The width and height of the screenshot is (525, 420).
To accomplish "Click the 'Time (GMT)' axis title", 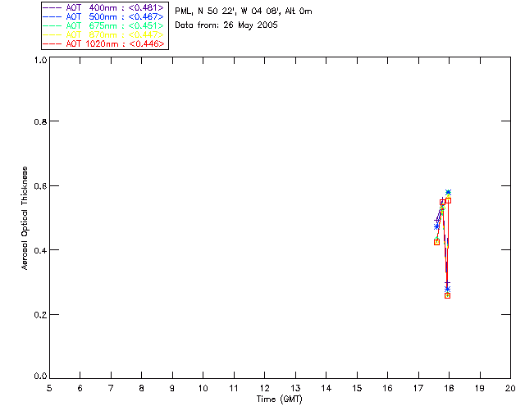I will [279, 399].
